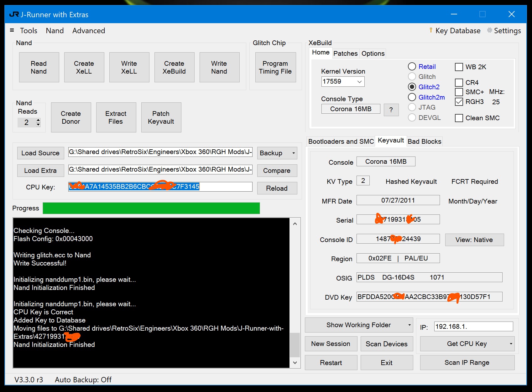Increase the Nand Reads value
The image size is (532, 392).
pos(38,120)
